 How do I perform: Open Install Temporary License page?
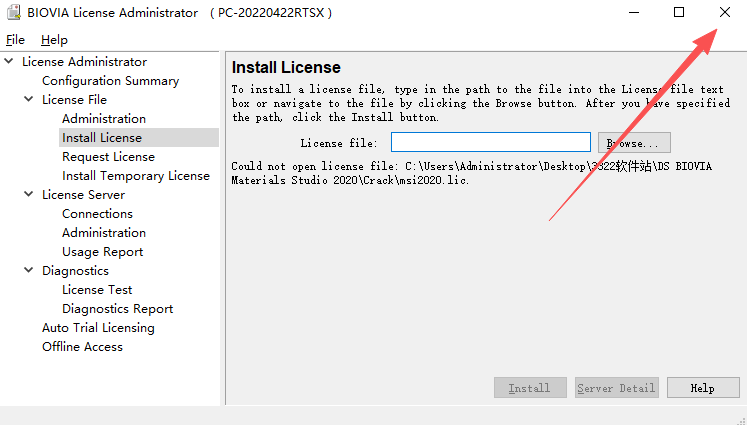(135, 176)
